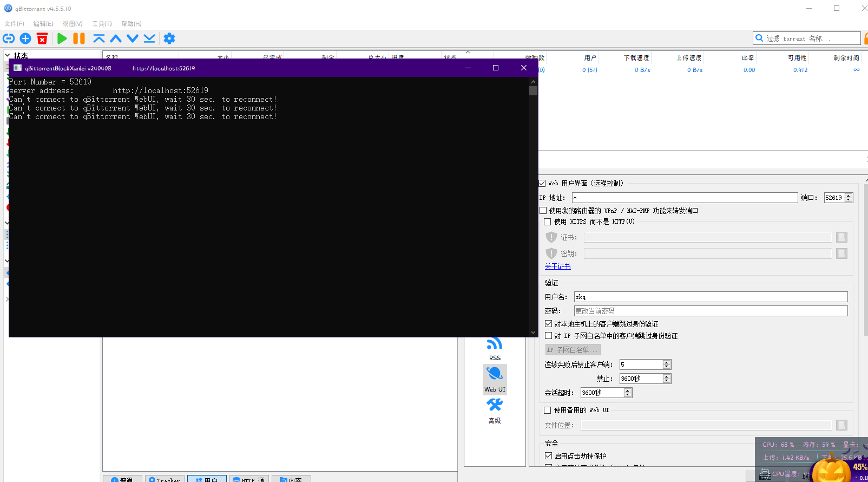
Task: Click the browse button beside 密钥 field
Action: pyautogui.click(x=841, y=253)
